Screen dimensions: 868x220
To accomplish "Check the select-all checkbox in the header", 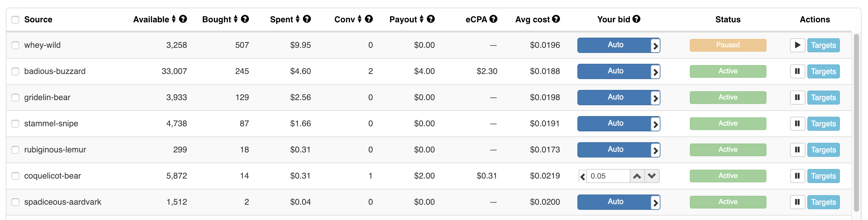I will pos(16,19).
